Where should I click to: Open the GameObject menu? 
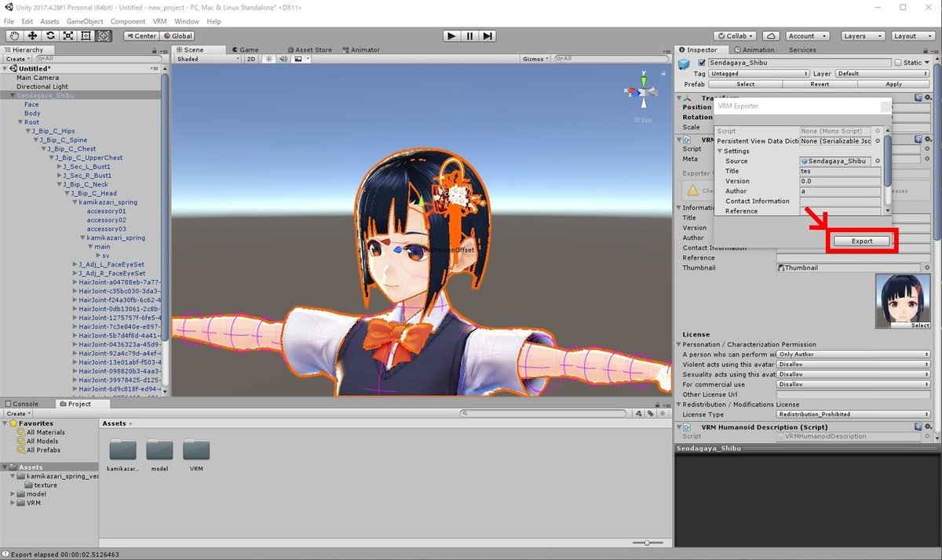coord(83,21)
